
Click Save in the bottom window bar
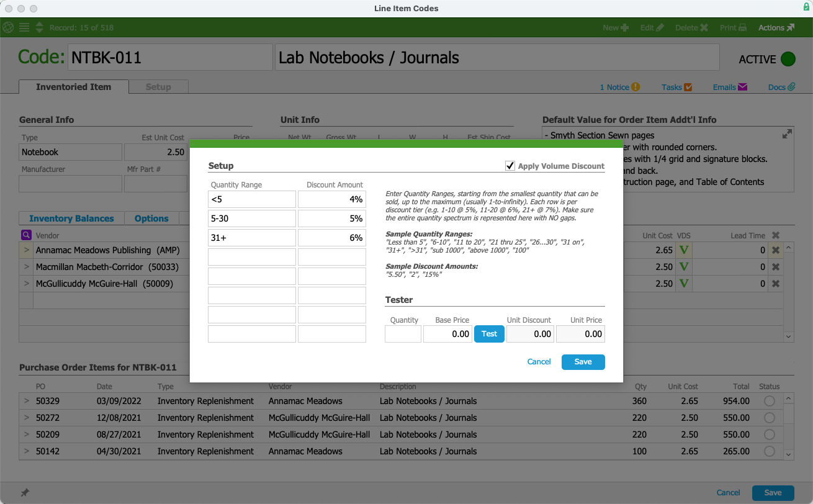[773, 493]
